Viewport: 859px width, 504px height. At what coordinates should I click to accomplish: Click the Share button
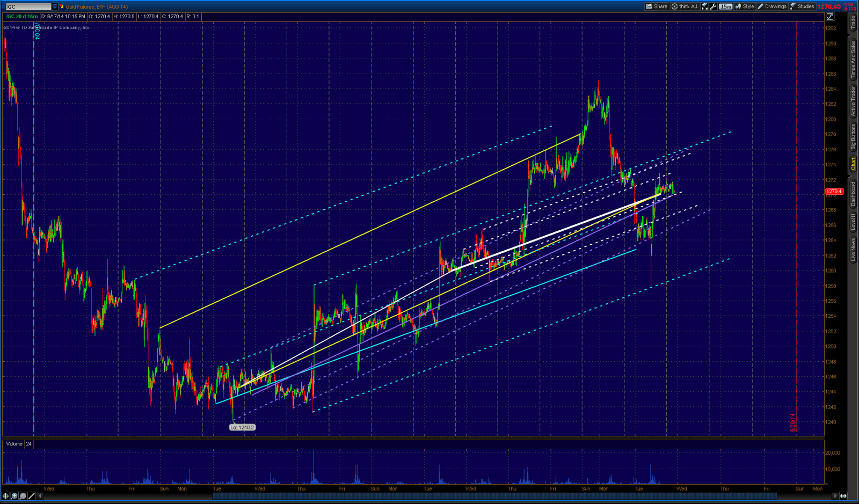click(x=657, y=6)
